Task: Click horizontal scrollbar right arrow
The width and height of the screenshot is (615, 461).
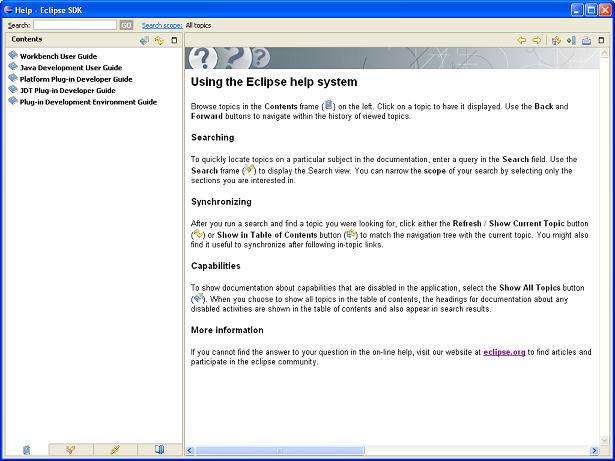Action: coord(594,450)
